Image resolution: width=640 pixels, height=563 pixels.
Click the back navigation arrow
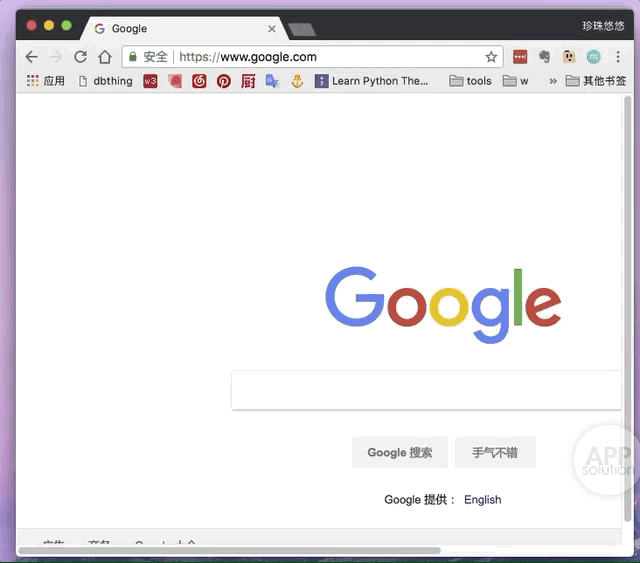pos(31,57)
